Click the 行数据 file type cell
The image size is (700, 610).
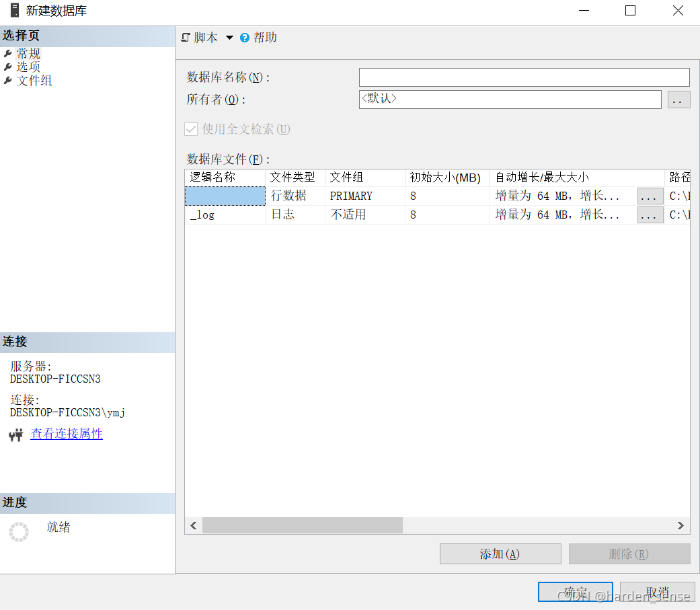(295, 196)
